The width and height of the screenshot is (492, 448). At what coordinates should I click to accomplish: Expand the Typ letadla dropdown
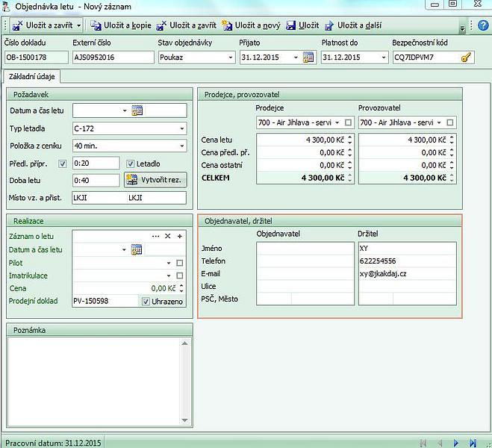pos(182,128)
